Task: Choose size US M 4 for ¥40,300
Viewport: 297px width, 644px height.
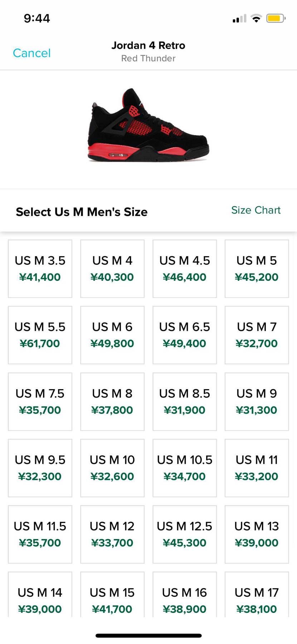Action: [x=112, y=269]
